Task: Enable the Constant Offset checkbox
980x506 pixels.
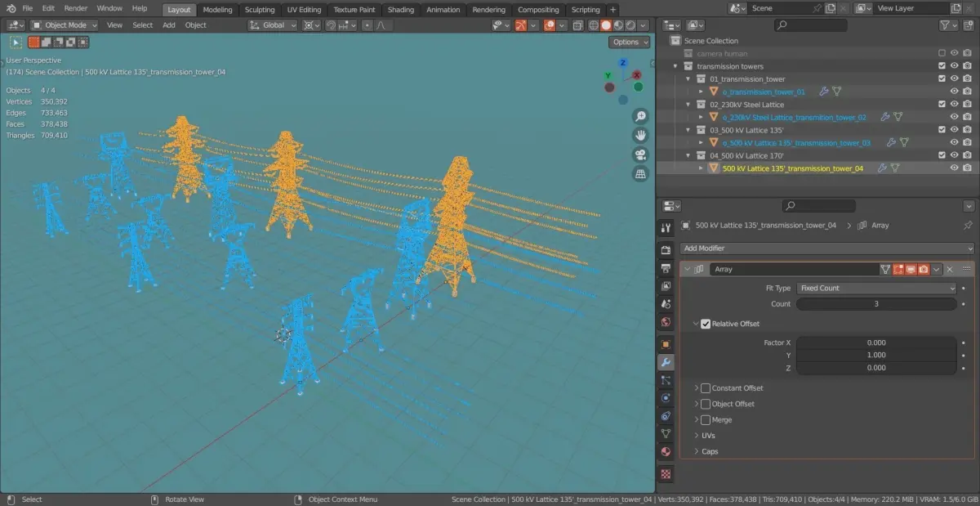Action: coord(706,388)
